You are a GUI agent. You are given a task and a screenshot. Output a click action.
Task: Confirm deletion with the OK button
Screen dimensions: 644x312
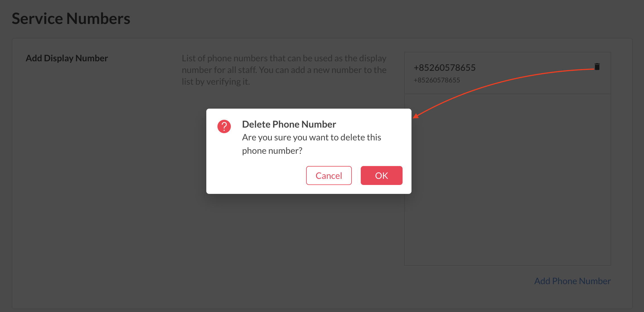pos(381,175)
